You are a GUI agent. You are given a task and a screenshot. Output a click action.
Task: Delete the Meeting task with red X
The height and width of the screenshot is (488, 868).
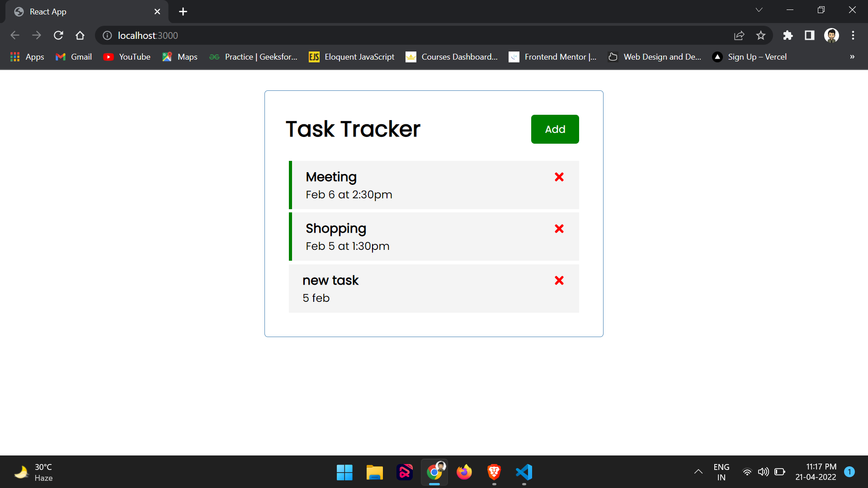coord(559,177)
